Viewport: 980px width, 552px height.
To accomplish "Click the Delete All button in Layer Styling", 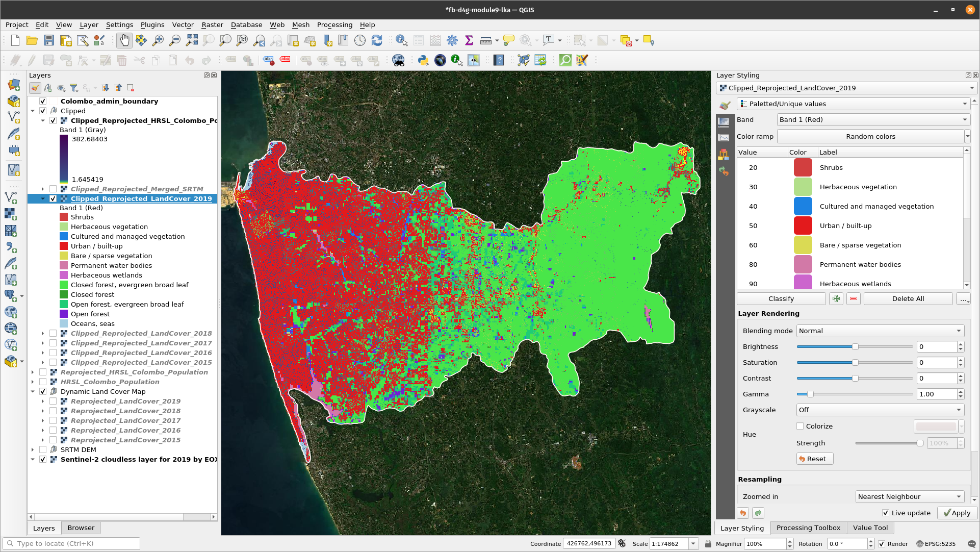I will tap(908, 299).
